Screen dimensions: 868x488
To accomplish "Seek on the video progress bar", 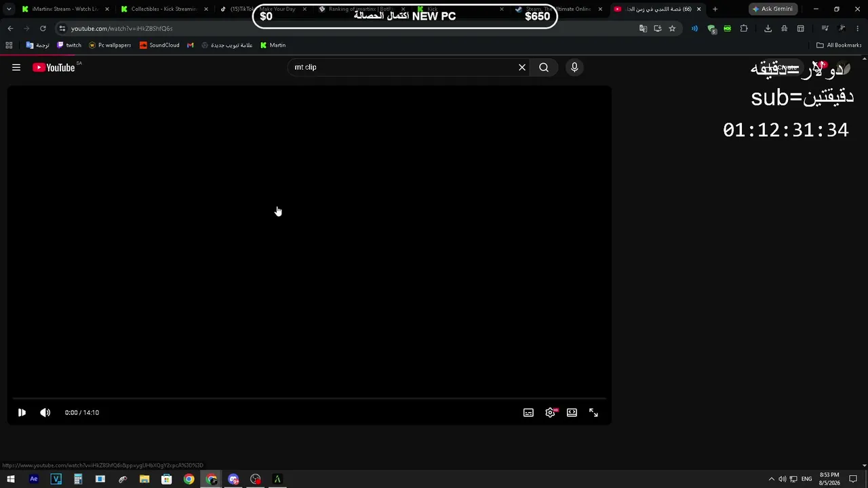I will pyautogui.click(x=309, y=398).
